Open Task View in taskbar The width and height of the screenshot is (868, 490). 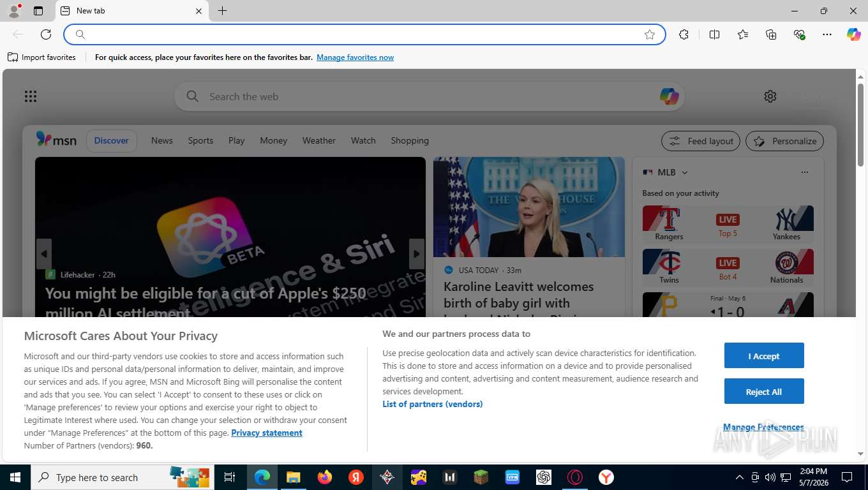[230, 477]
